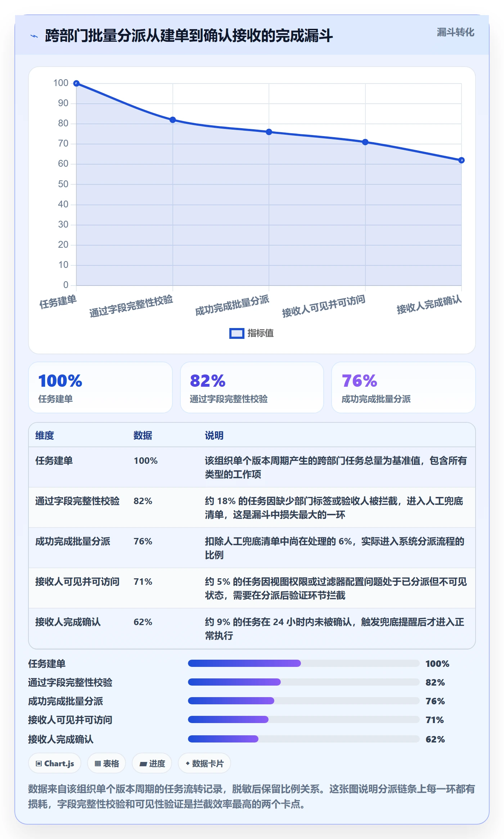Click the 成功完成批量分派 progress bar
Viewport: 504px width, 839px height.
click(304, 701)
